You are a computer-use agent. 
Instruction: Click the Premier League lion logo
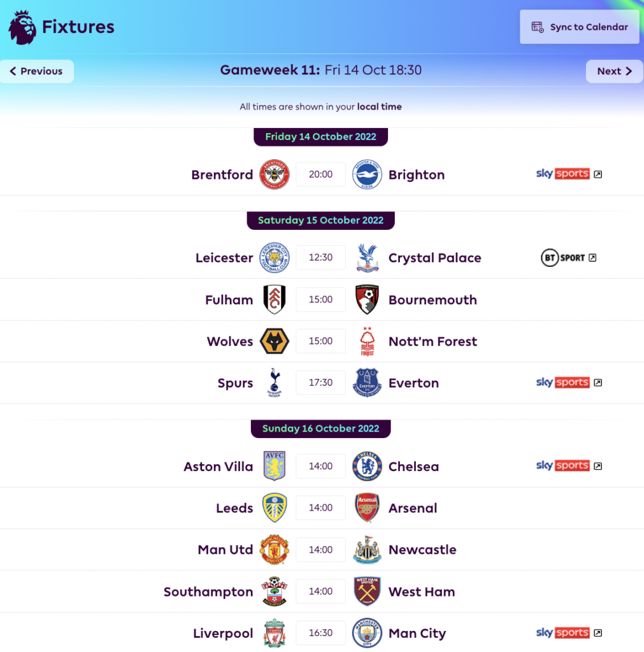22,27
